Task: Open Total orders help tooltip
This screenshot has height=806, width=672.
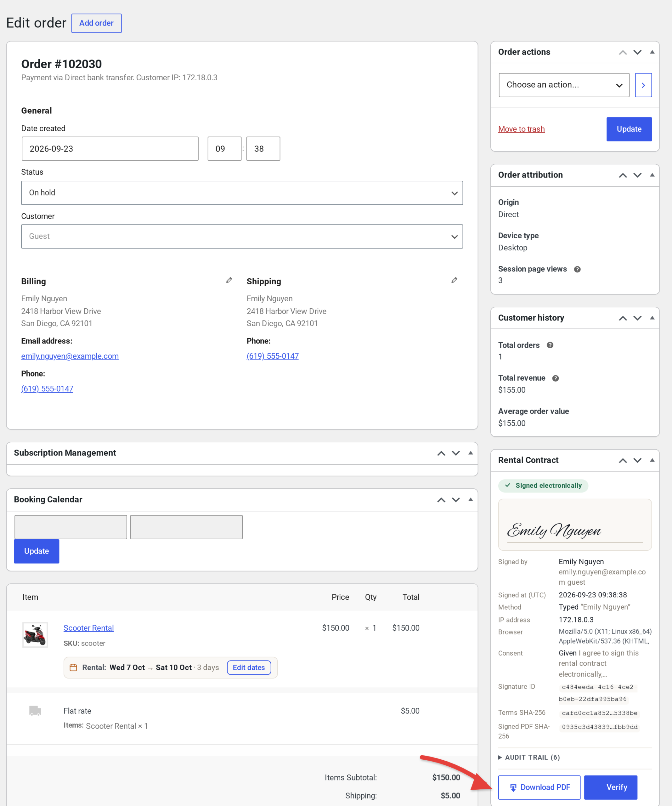Action: (x=550, y=345)
